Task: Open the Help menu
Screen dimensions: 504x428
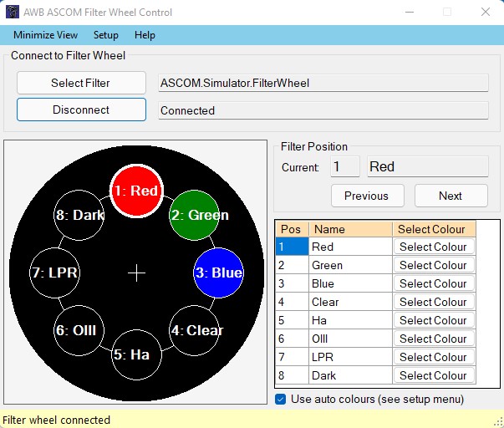Action: click(145, 35)
